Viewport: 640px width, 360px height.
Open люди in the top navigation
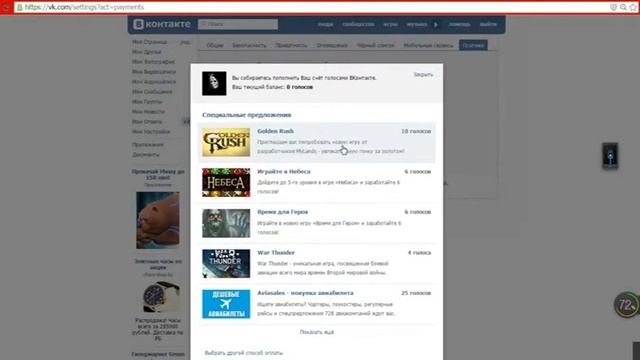pos(325,24)
